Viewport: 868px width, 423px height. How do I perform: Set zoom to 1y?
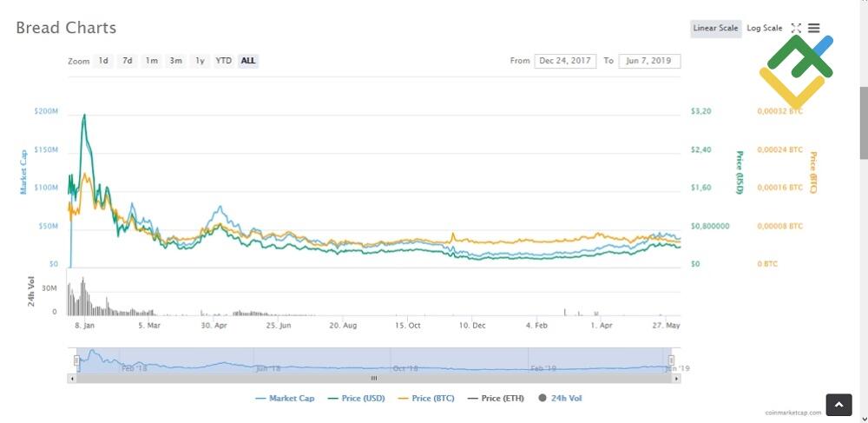coord(200,61)
